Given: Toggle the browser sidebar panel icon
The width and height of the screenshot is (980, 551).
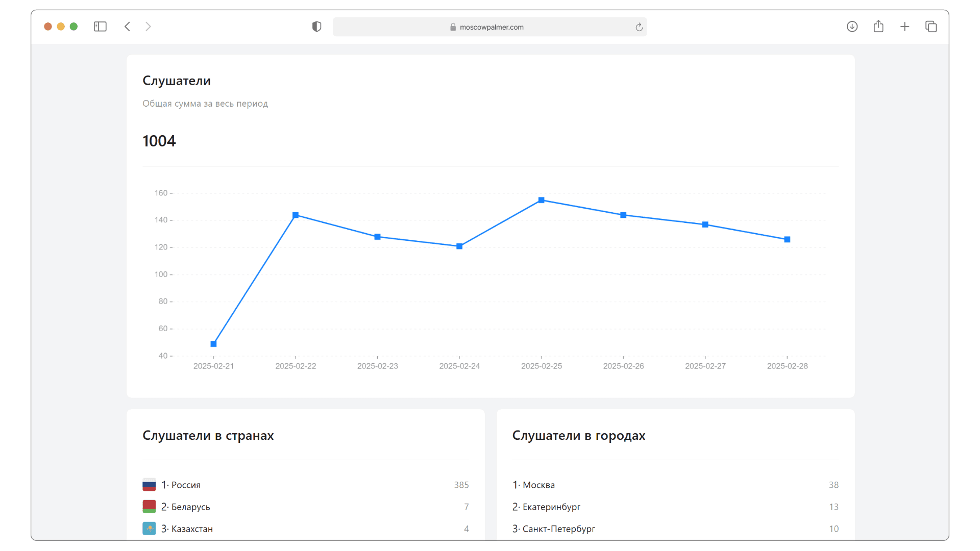Looking at the screenshot, I should point(100,27).
